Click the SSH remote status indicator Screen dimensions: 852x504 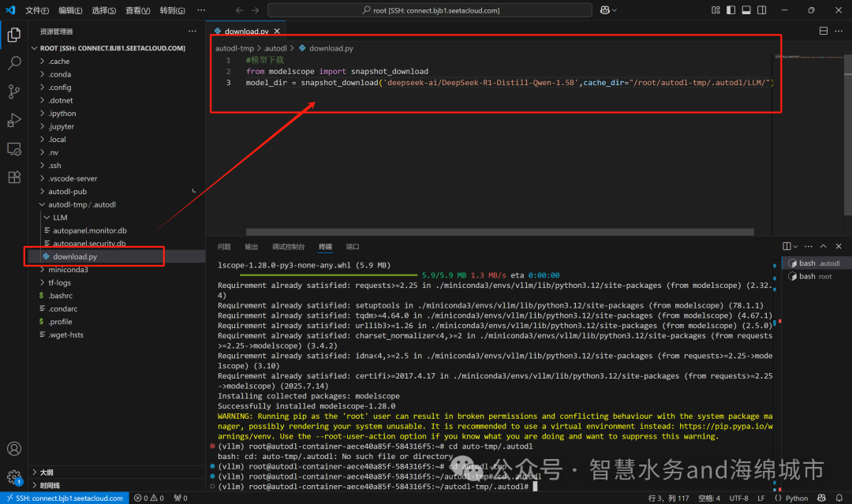click(x=65, y=498)
